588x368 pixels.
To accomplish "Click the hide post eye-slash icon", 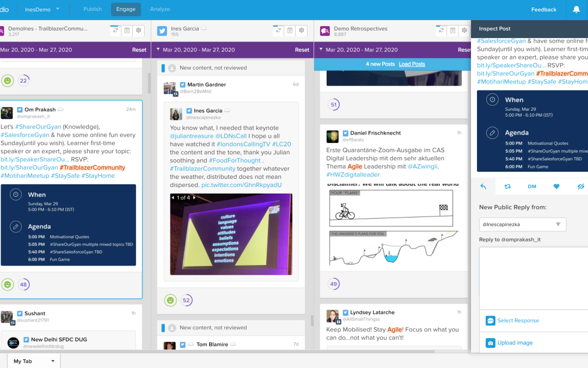I will coord(581,186).
